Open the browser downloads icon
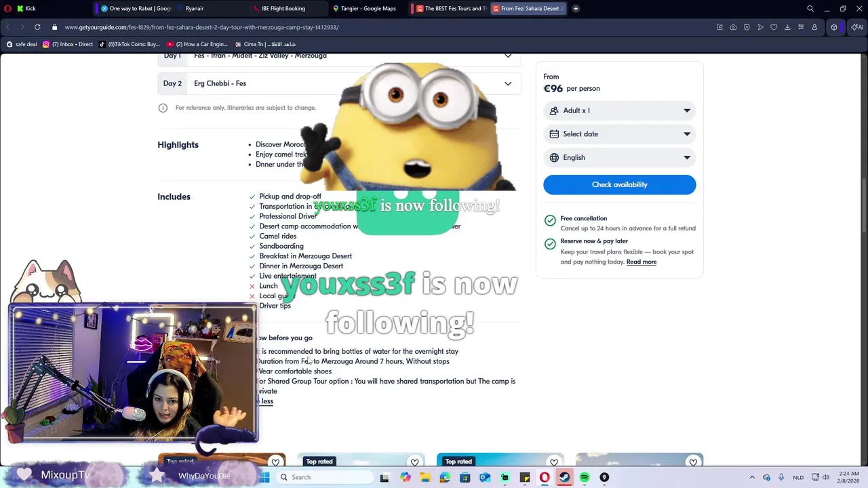This screenshot has height=488, width=868. tap(787, 27)
